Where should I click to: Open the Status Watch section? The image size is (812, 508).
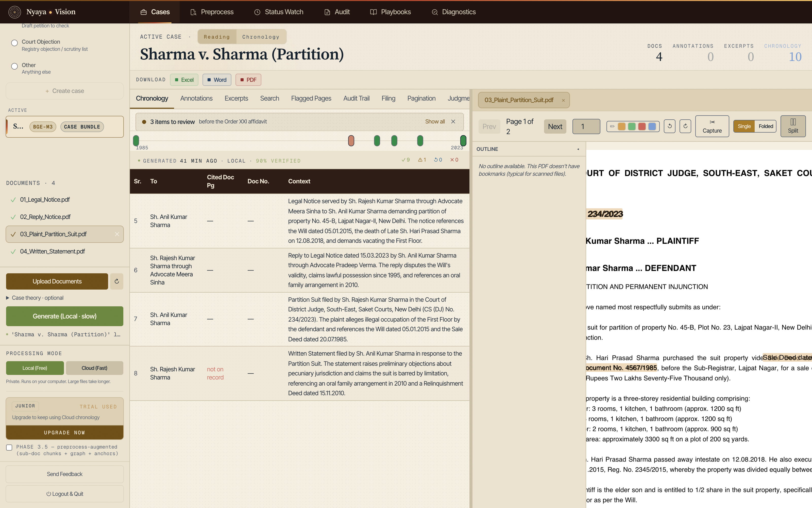279,12
